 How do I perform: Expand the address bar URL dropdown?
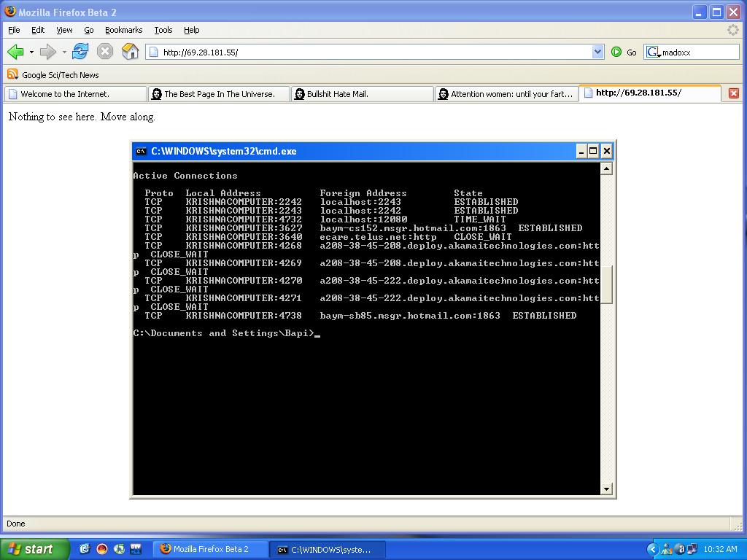[597, 52]
